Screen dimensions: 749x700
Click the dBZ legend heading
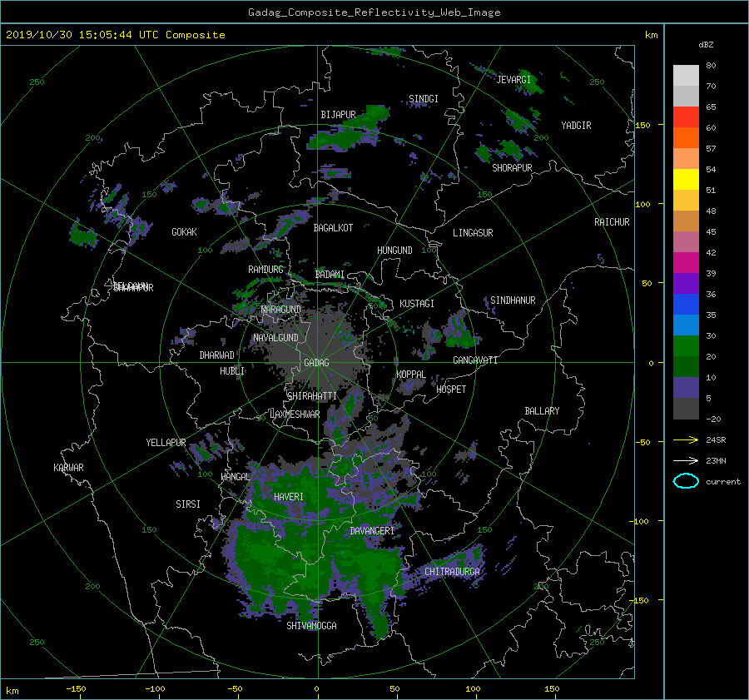[x=706, y=44]
